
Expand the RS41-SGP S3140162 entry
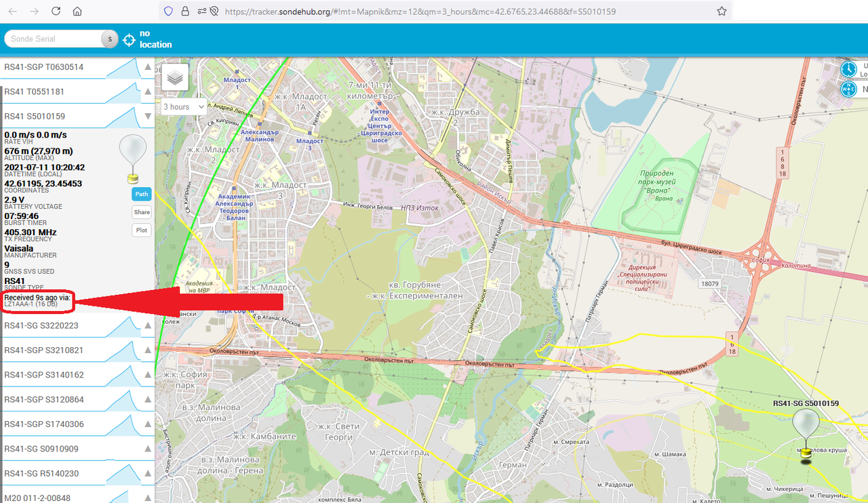tap(147, 375)
